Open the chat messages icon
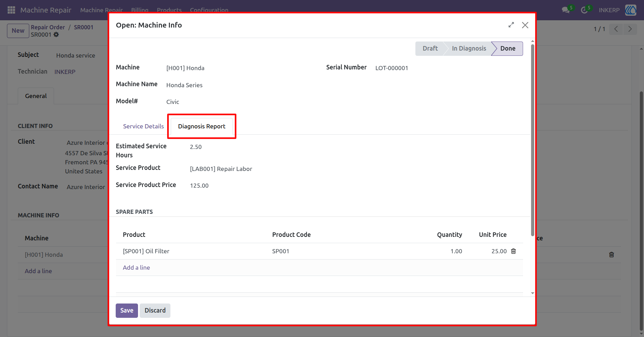This screenshot has height=337, width=644. [x=566, y=10]
